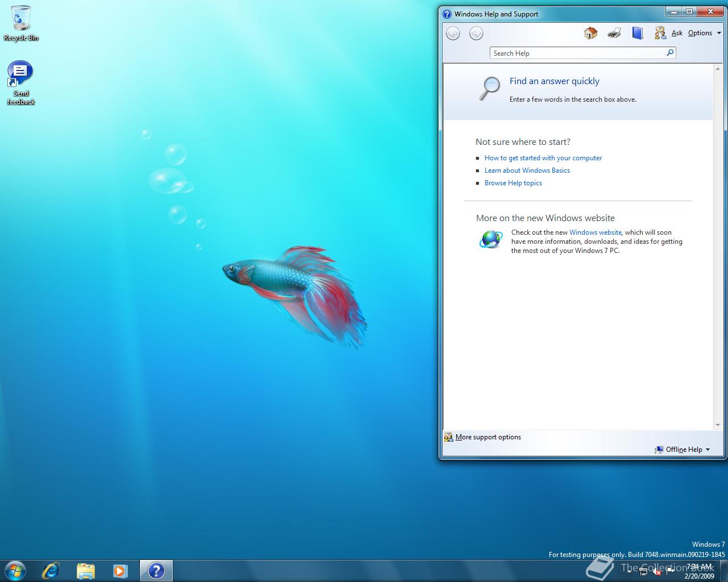Click the Print icon in Help toolbar
The height and width of the screenshot is (582, 728).
[614, 33]
